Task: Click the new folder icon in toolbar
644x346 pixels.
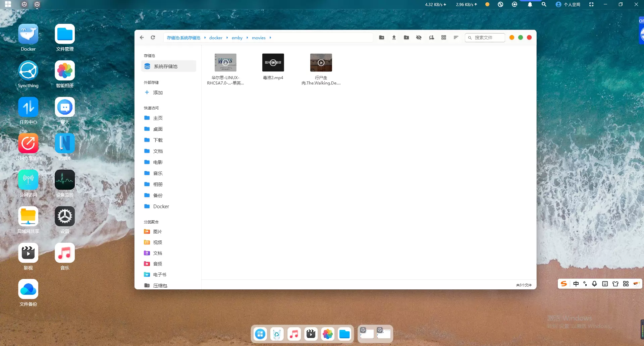Action: coord(381,38)
